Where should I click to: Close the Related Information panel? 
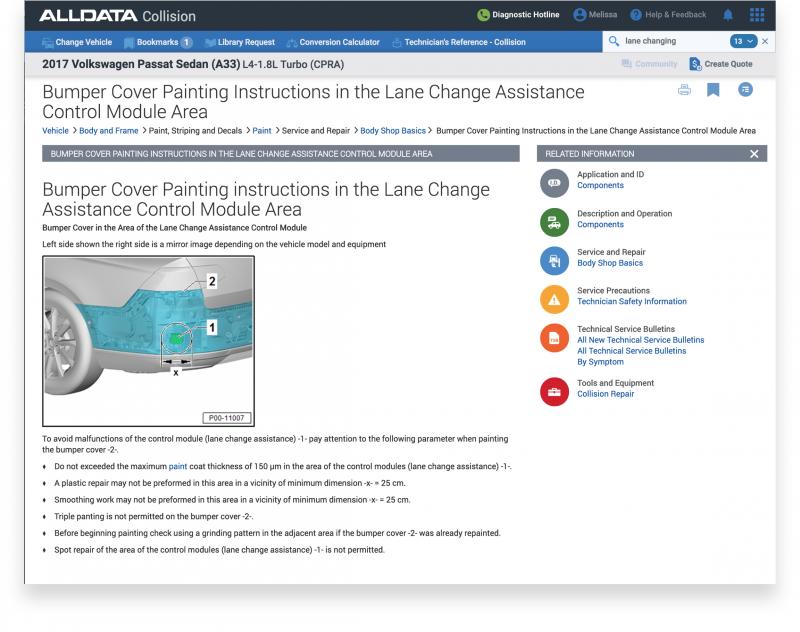[x=754, y=154]
